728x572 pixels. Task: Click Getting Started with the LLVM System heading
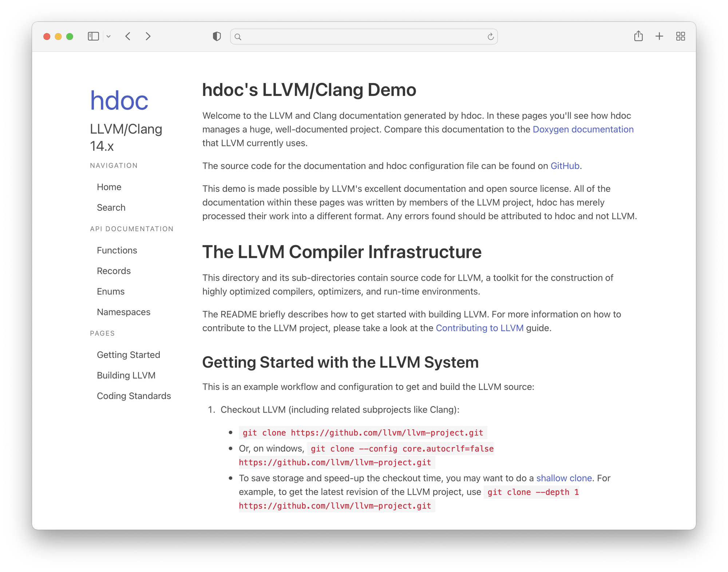340,362
